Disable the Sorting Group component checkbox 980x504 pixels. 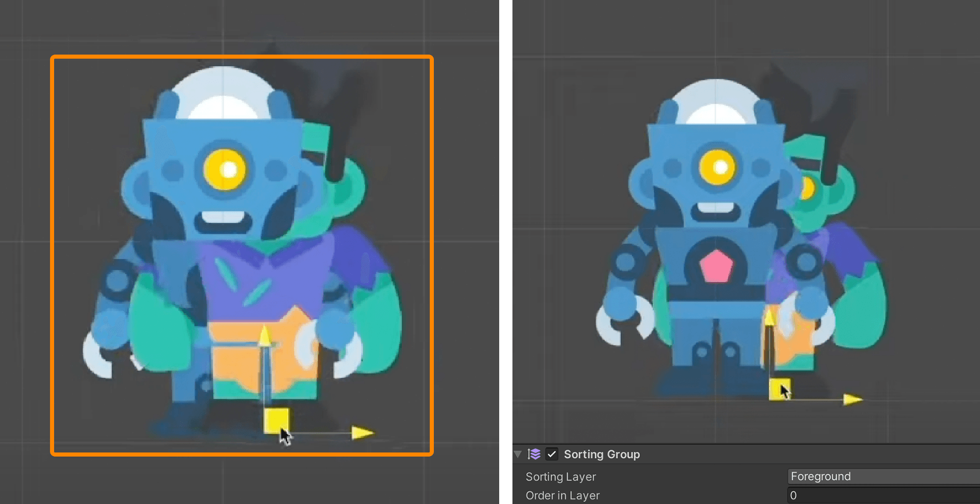[x=552, y=454]
